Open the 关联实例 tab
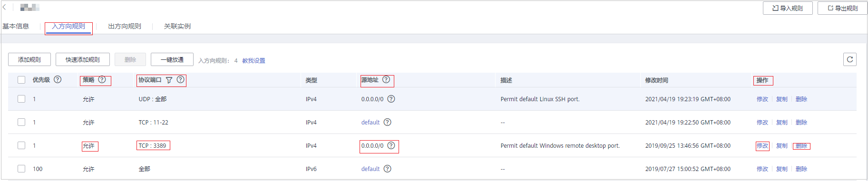This screenshot has width=868, height=181. 177,26
